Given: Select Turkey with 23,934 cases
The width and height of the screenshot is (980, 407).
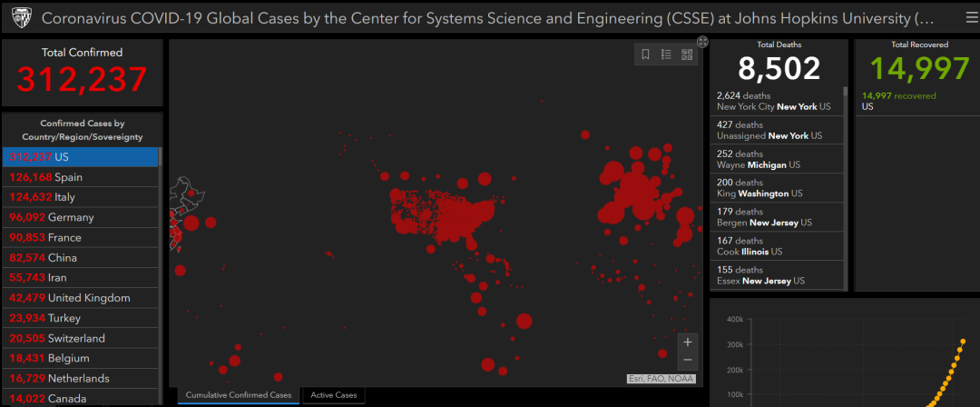Looking at the screenshot, I should pos(81,318).
